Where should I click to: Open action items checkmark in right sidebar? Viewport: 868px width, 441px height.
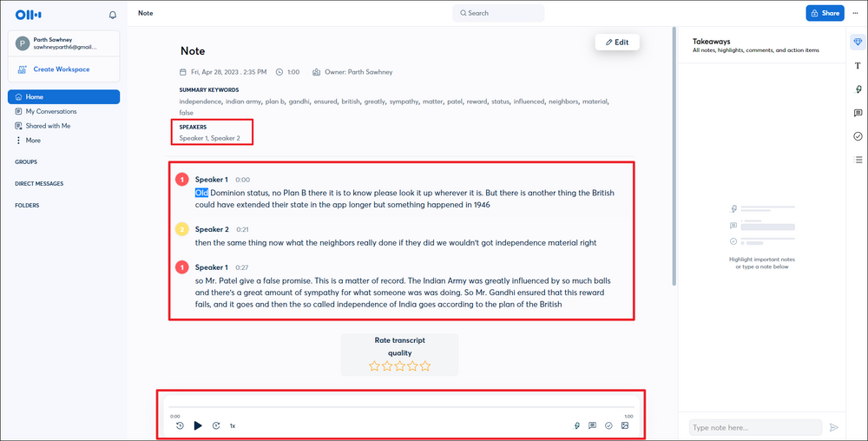(858, 136)
